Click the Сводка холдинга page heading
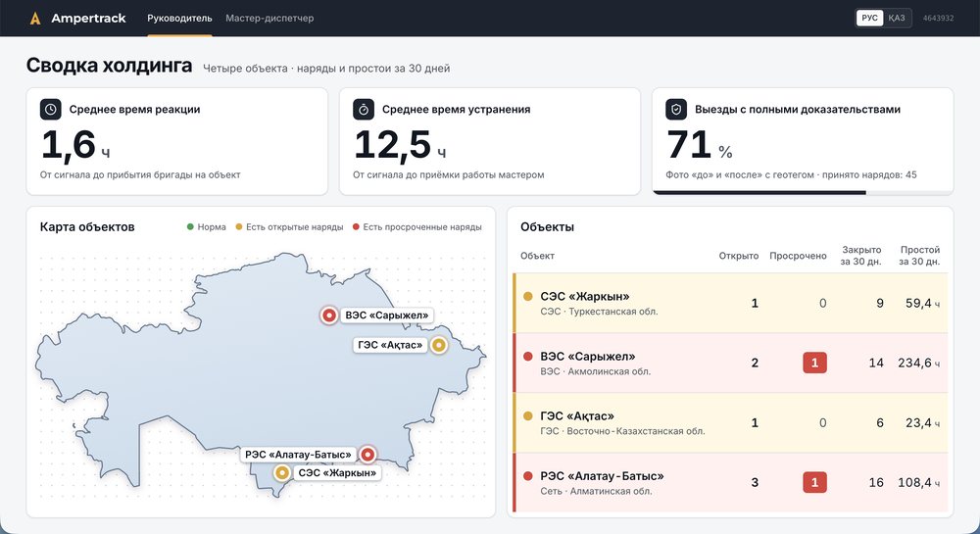This screenshot has height=534, width=980. 110,66
